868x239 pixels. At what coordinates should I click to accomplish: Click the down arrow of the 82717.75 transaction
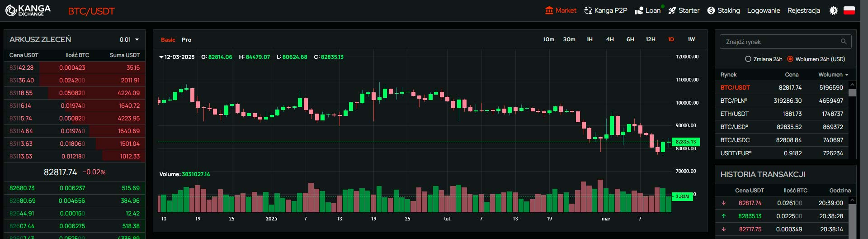(x=724, y=229)
